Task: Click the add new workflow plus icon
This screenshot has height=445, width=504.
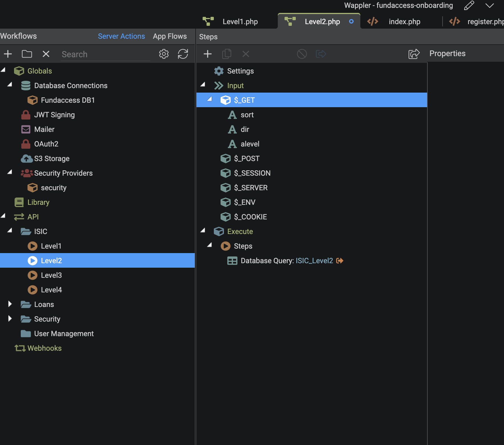Action: [8, 54]
